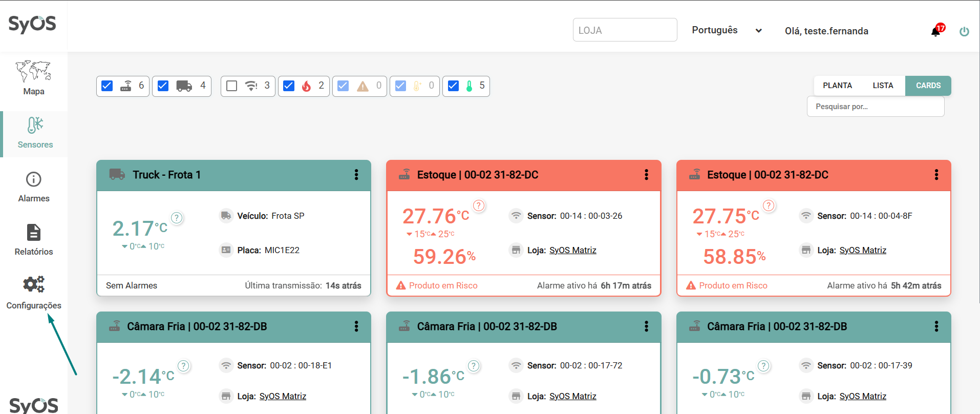Click the Placa plate icon beside MIC1E22
Viewport: 980px width, 414px height.
(x=226, y=250)
